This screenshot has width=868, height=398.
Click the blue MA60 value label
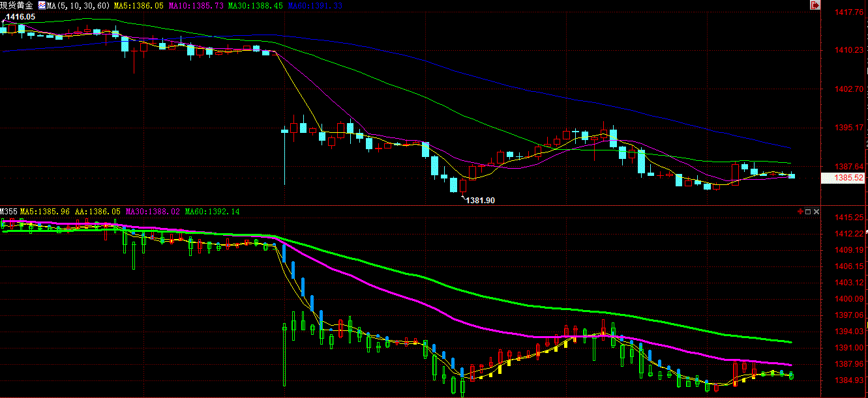click(315, 5)
